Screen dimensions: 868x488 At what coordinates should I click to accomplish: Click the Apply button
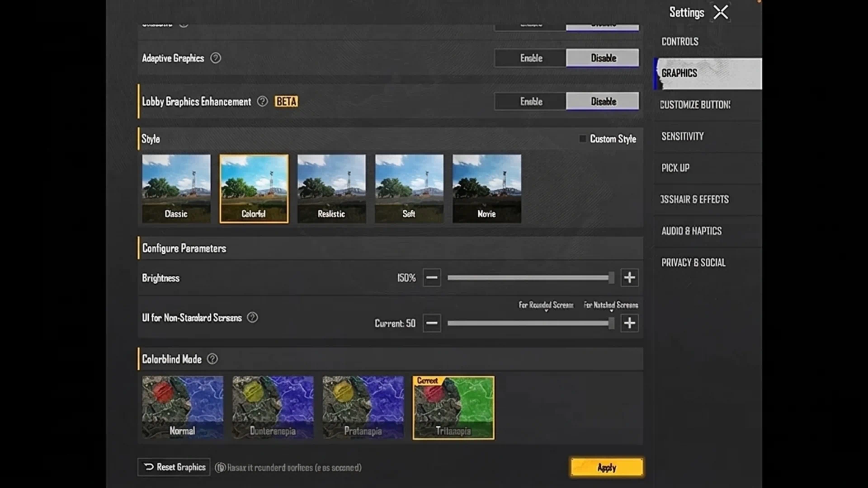[x=607, y=467]
